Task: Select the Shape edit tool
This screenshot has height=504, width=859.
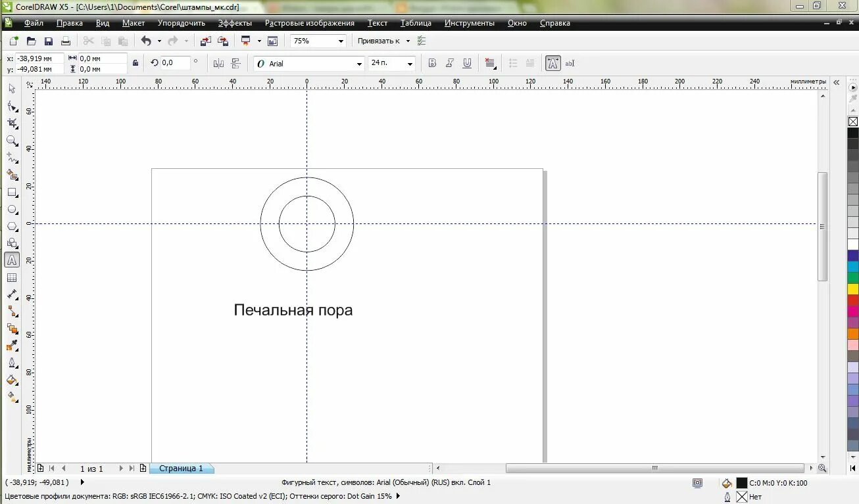Action: 12,106
